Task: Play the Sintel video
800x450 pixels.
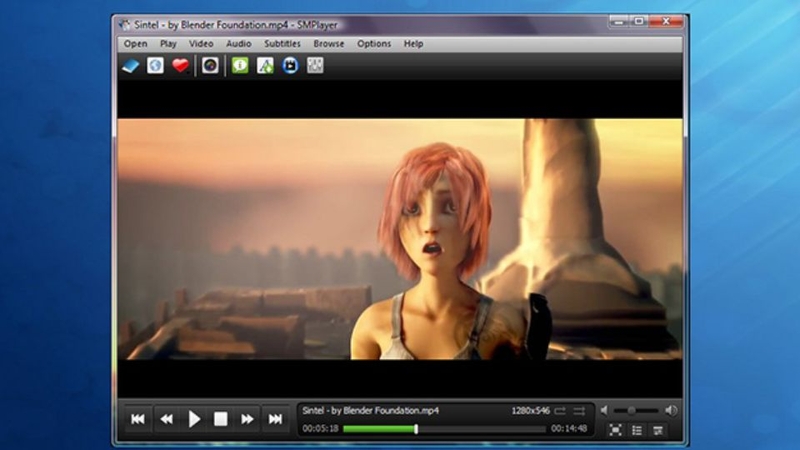Action: 194,419
